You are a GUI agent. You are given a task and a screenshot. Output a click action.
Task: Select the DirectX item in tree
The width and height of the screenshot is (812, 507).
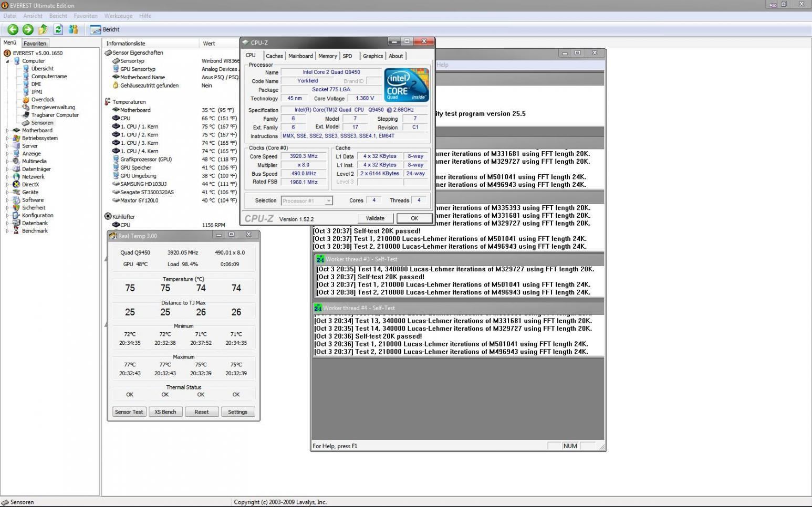(30, 184)
